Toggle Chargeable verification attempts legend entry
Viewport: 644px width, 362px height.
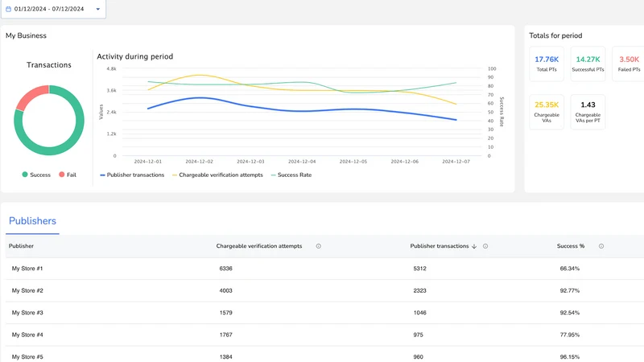pos(217,175)
